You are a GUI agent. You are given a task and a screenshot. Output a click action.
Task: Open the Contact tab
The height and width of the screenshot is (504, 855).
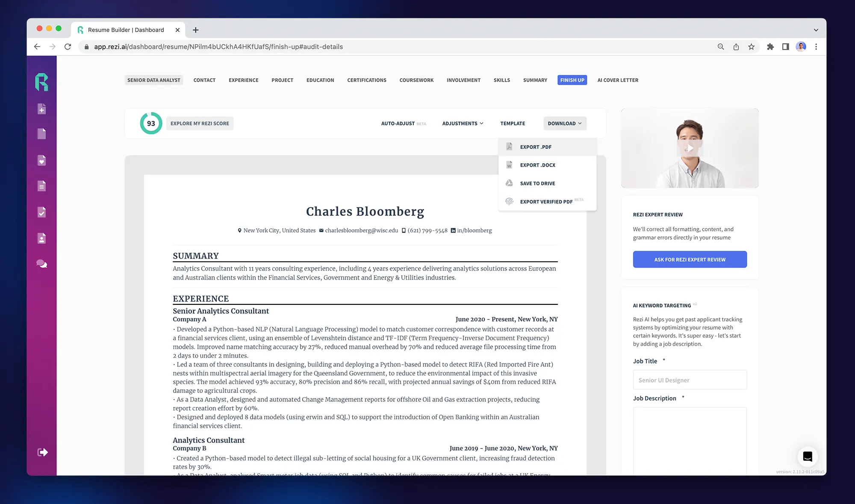[x=204, y=80]
